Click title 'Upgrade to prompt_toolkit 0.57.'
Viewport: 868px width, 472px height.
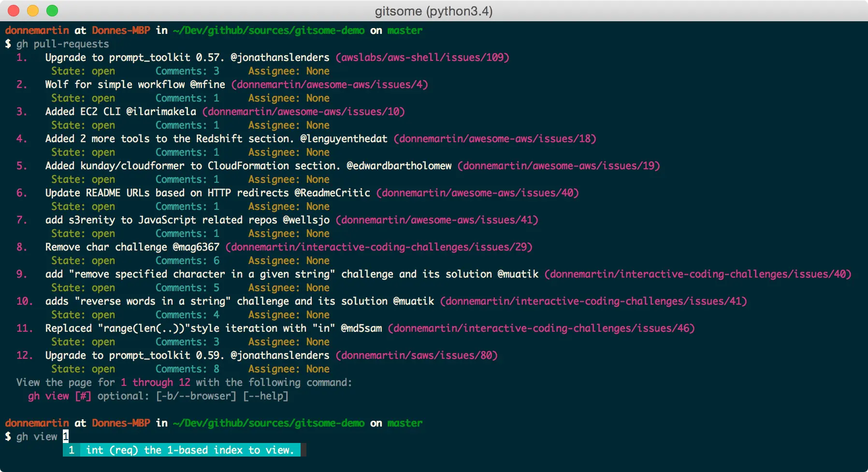tap(135, 58)
